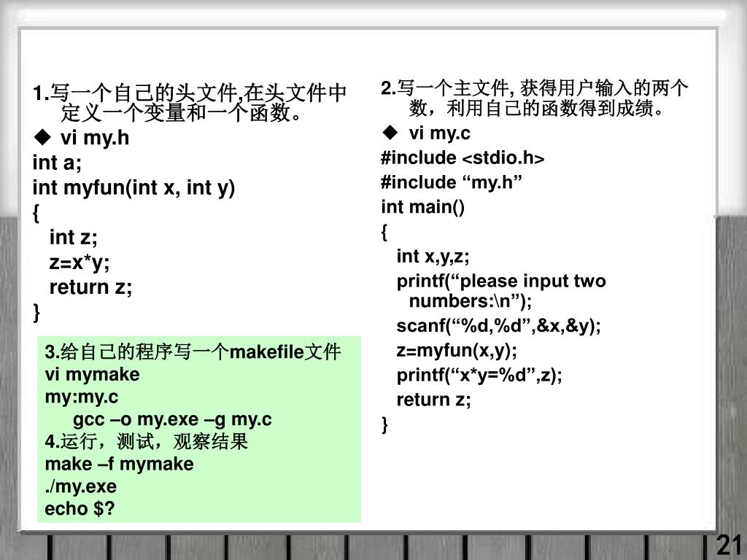Click the text "vi my.c"
The height and width of the screenshot is (560, 747).
click(439, 133)
